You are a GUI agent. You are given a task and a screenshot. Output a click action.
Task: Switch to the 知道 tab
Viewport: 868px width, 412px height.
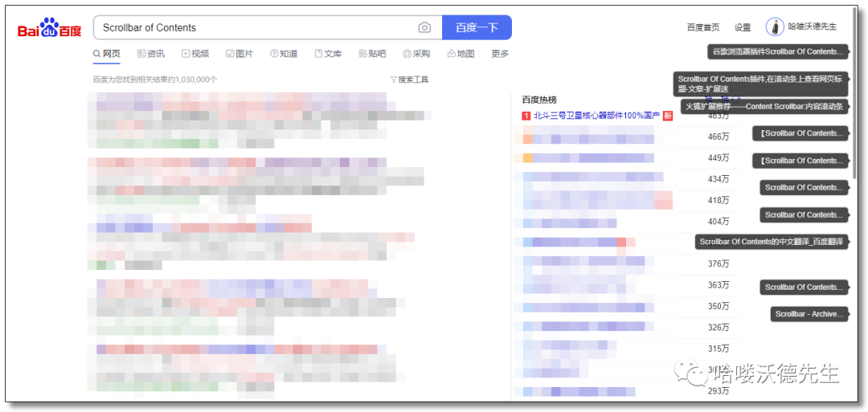(284, 54)
